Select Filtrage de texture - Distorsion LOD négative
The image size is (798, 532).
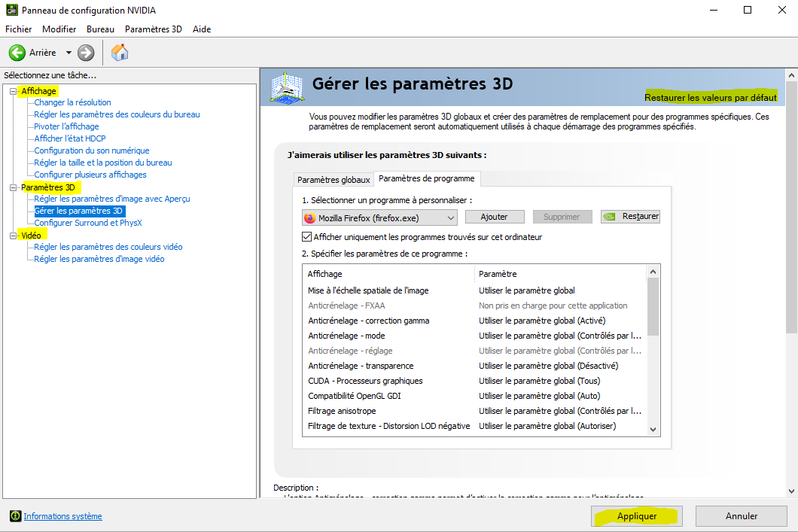(x=475, y=426)
